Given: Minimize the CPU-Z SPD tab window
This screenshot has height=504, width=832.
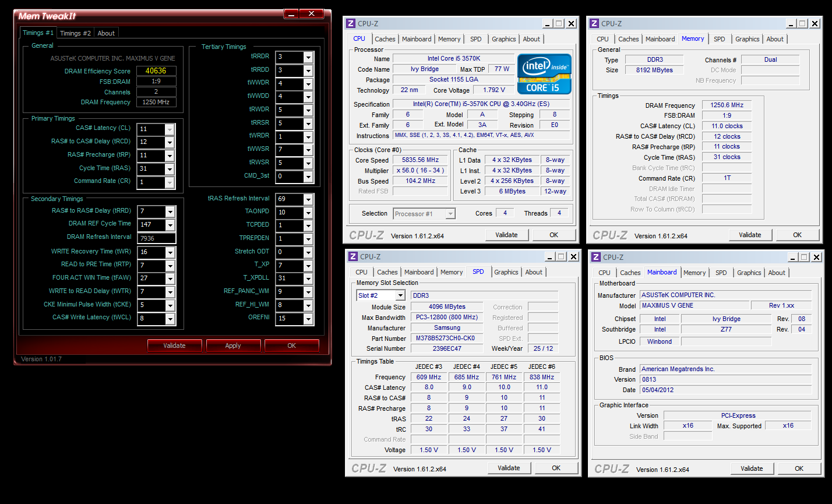Looking at the screenshot, I should [x=549, y=257].
